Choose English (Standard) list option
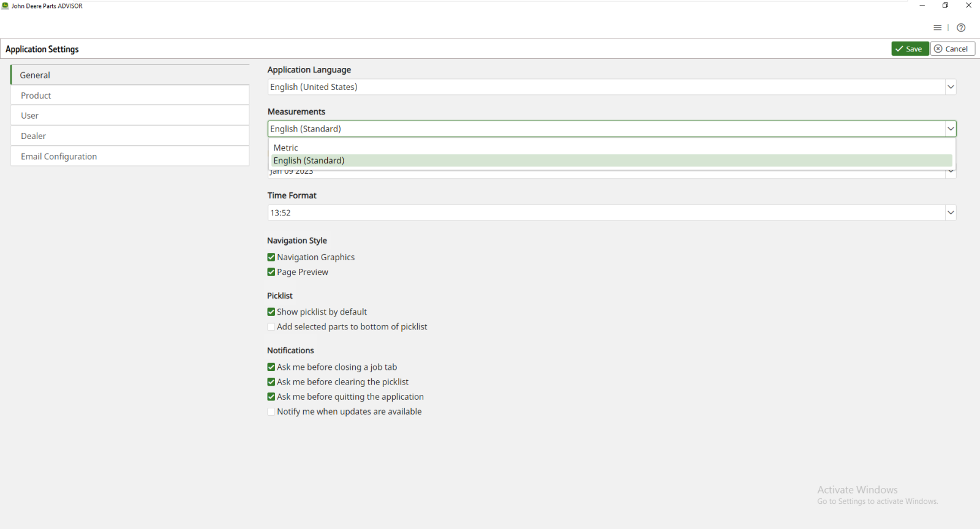The height and width of the screenshot is (529, 980). pyautogui.click(x=611, y=160)
